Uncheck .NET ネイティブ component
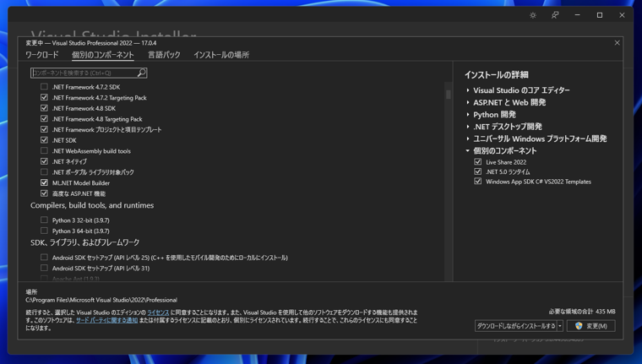This screenshot has height=364, width=642. coord(44,161)
